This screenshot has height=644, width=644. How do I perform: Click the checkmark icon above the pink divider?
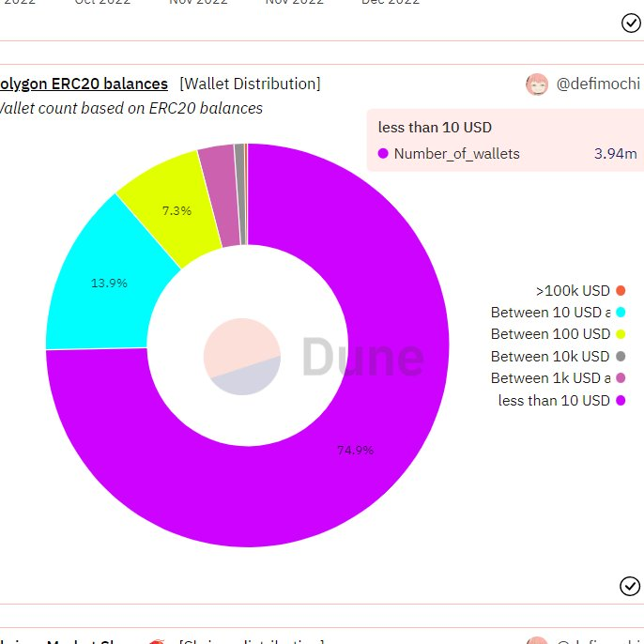tap(631, 23)
